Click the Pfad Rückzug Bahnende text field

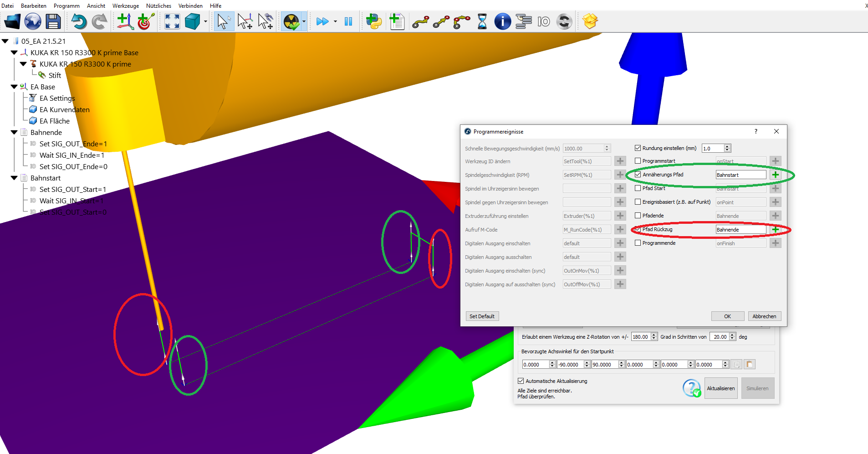[740, 230]
